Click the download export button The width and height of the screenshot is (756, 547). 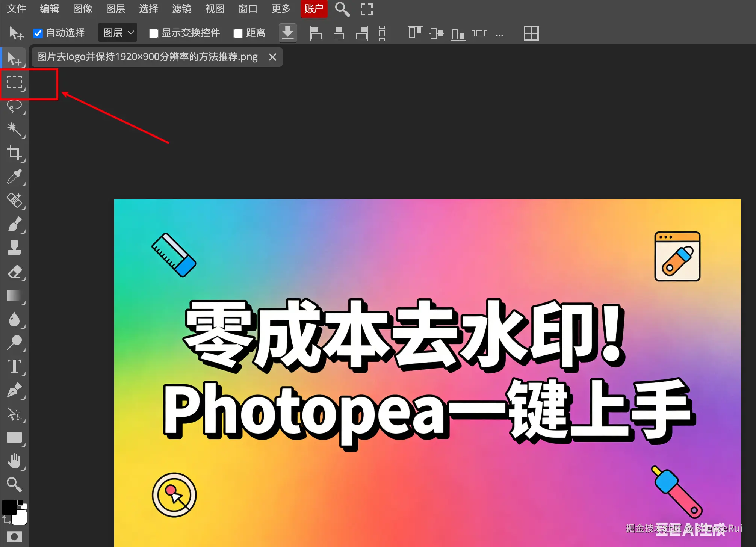(288, 33)
